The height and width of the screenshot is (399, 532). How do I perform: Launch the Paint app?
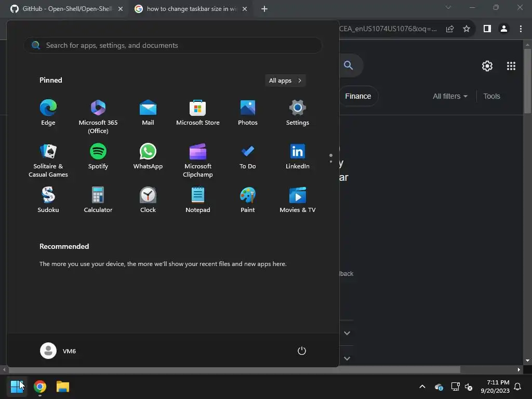[248, 200]
